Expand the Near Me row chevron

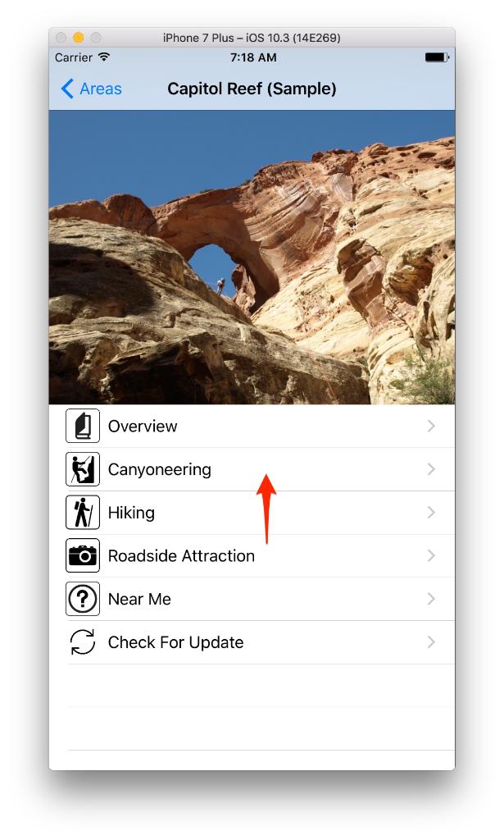431,599
